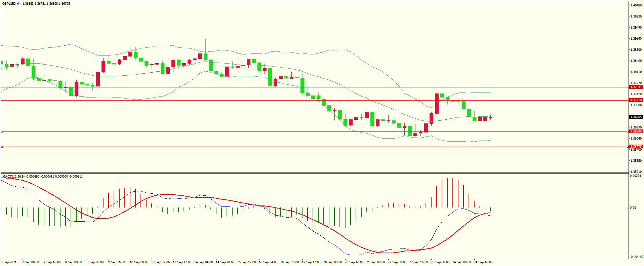The height and width of the screenshot is (266, 644).
Task: Click the 6 Sep 2021 time label
Action: coord(9,262)
